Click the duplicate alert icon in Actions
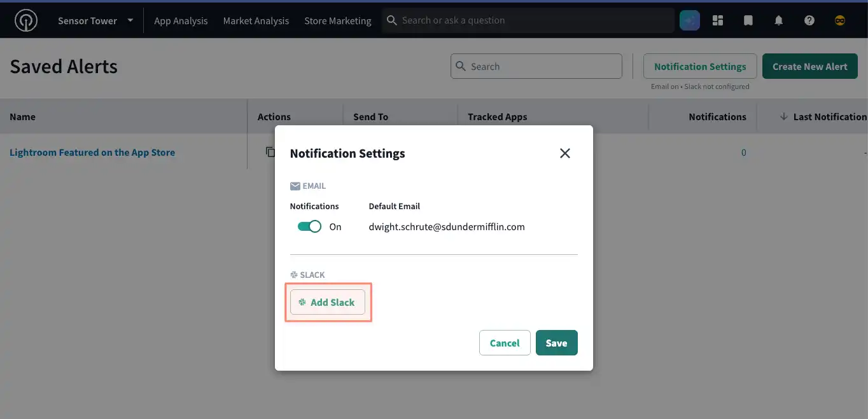 pyautogui.click(x=270, y=152)
